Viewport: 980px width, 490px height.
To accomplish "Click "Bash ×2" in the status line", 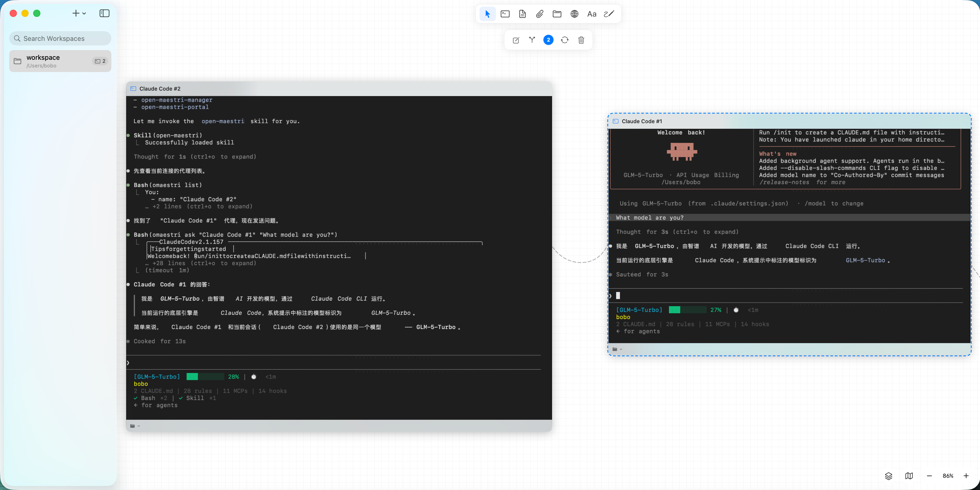I will coord(150,398).
